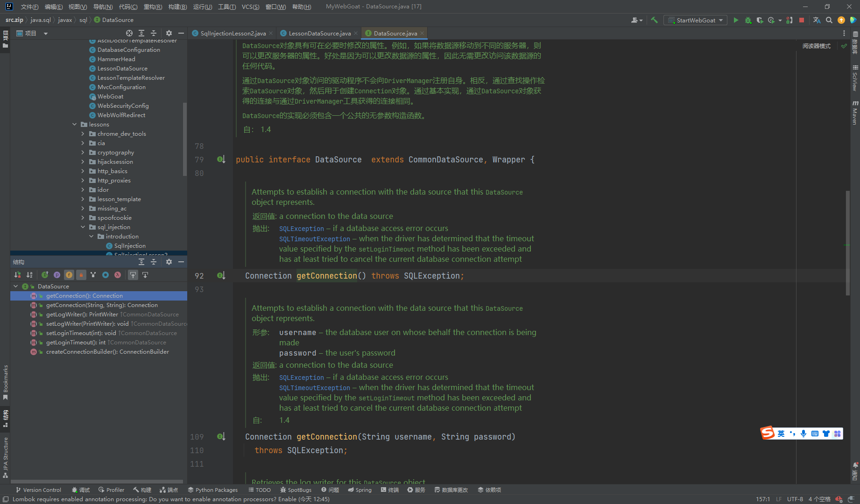Build project with the hammer icon
The width and height of the screenshot is (860, 504).
point(654,20)
